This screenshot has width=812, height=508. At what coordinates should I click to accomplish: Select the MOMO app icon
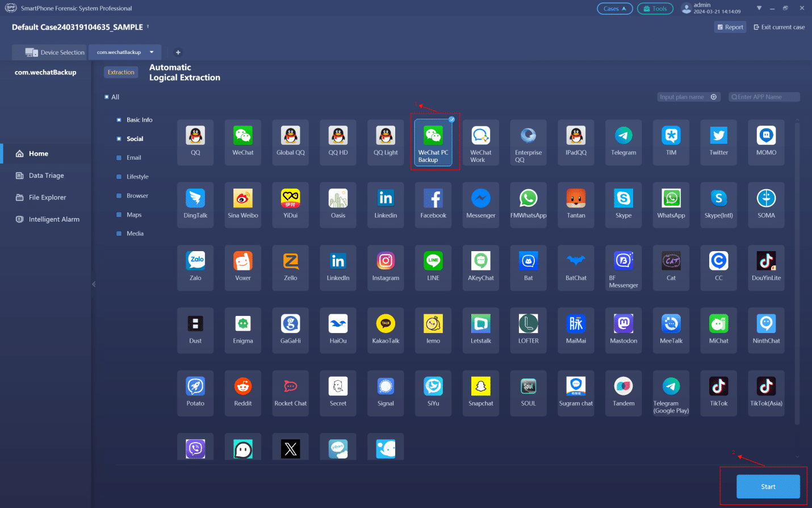pyautogui.click(x=767, y=143)
